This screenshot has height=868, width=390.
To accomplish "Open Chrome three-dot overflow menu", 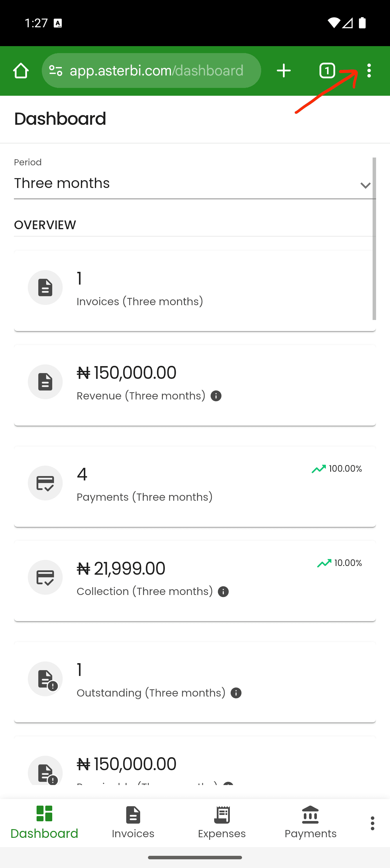I will pos(369,71).
